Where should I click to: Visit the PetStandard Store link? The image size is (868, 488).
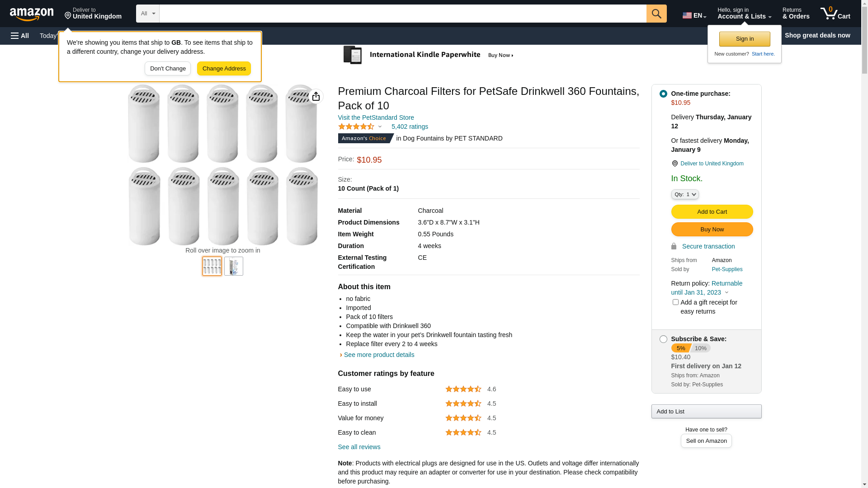376,117
